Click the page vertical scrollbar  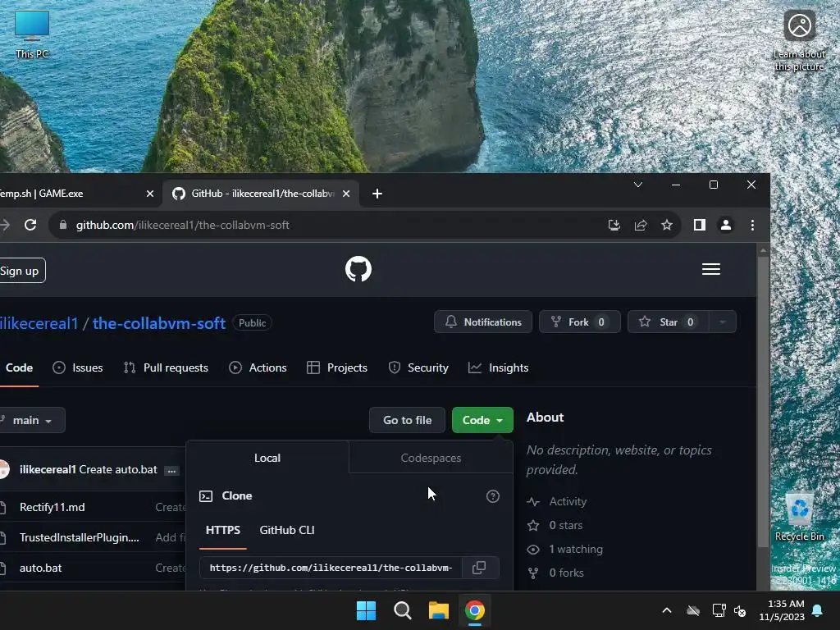click(763, 402)
